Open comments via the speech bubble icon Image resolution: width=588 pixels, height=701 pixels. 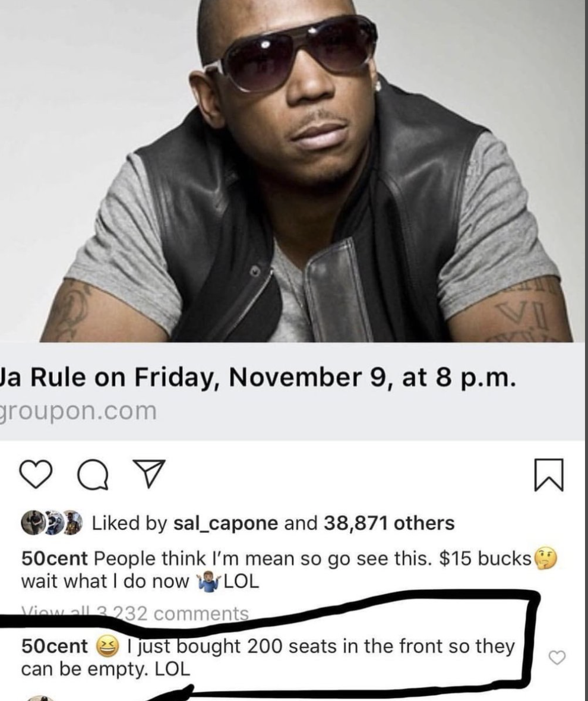click(93, 476)
